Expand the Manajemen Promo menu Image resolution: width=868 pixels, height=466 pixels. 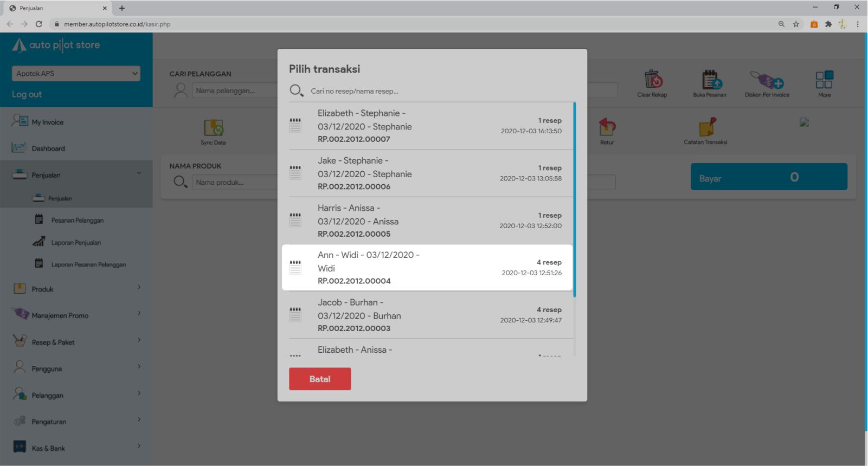76,315
